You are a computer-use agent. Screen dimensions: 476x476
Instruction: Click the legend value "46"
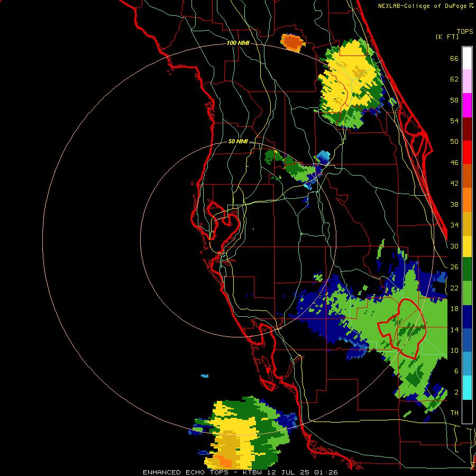pyautogui.click(x=454, y=163)
